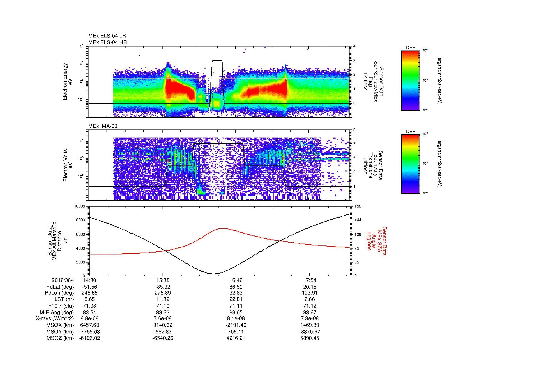Click the 'MSOX (km)' row label
Viewport: 555px width, 392px height.
click(60, 325)
